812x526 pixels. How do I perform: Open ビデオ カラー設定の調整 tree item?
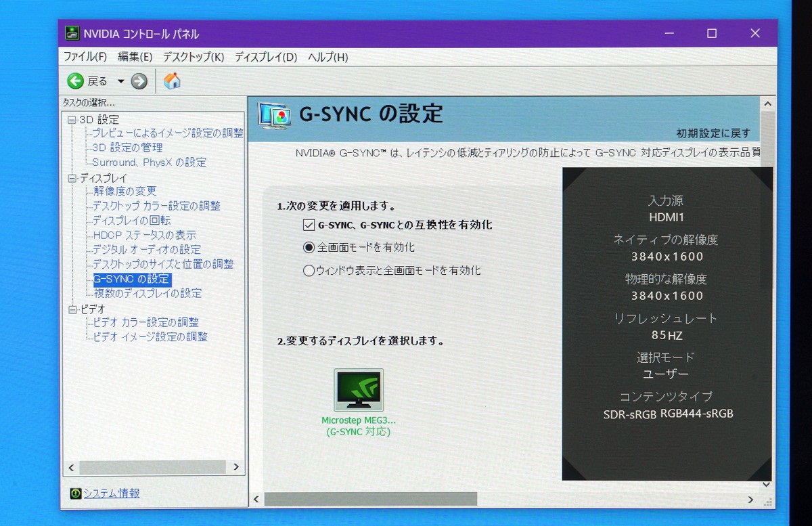(x=145, y=322)
